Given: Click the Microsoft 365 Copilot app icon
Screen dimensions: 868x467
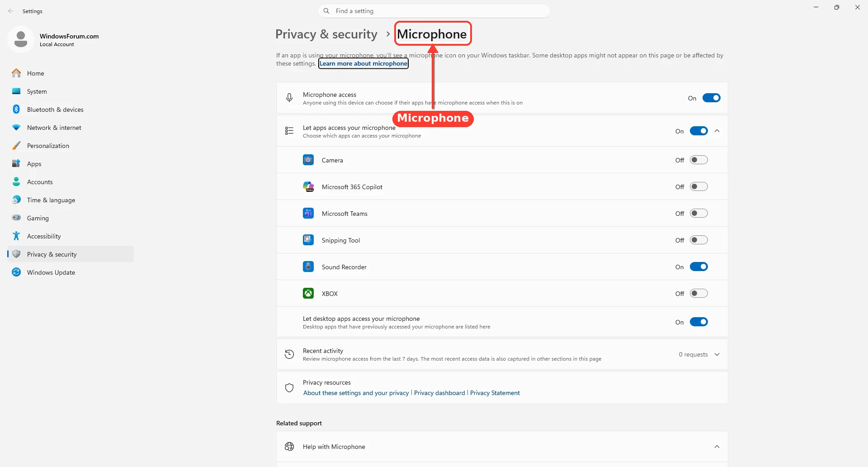Looking at the screenshot, I should click(308, 186).
